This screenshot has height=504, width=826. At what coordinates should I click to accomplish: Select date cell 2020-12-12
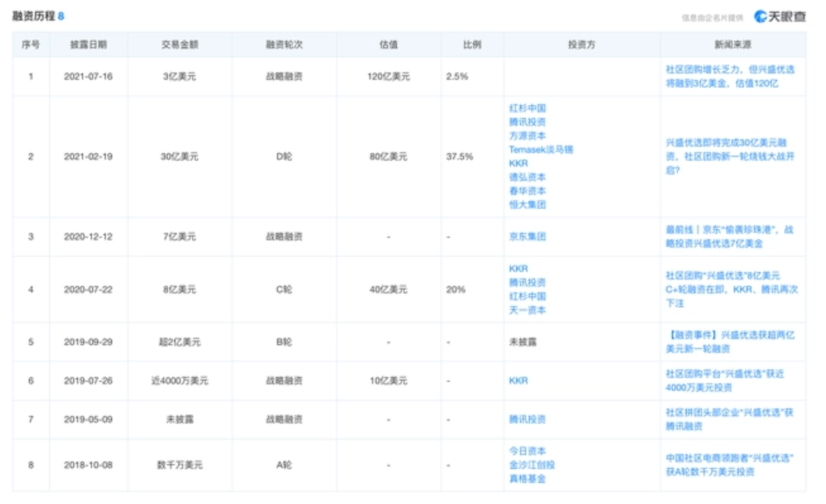tap(88, 237)
